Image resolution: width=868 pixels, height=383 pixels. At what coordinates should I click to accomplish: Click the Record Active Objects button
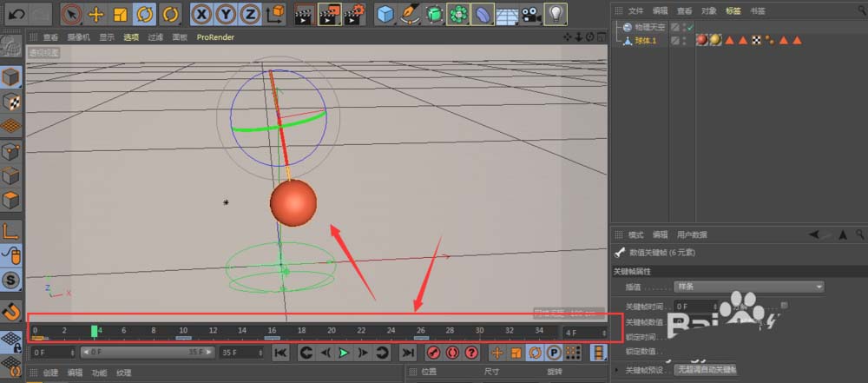click(434, 353)
